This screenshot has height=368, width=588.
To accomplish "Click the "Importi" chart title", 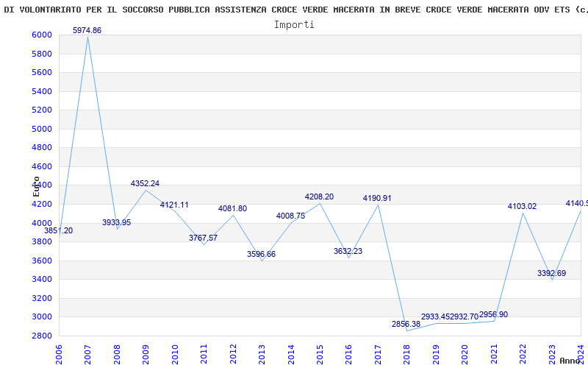I will pos(294,25).
